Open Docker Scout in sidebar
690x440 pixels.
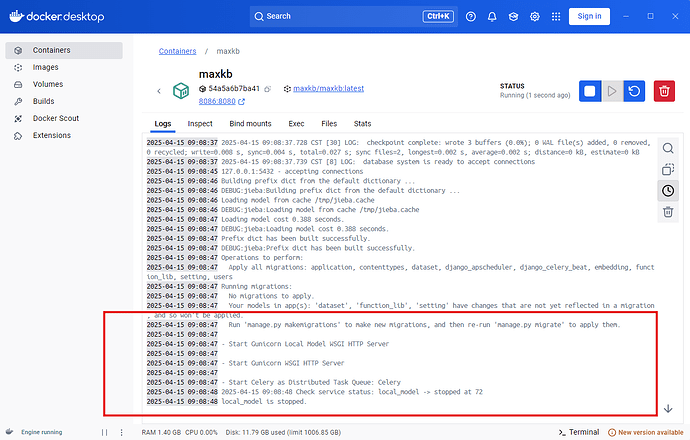(64, 118)
